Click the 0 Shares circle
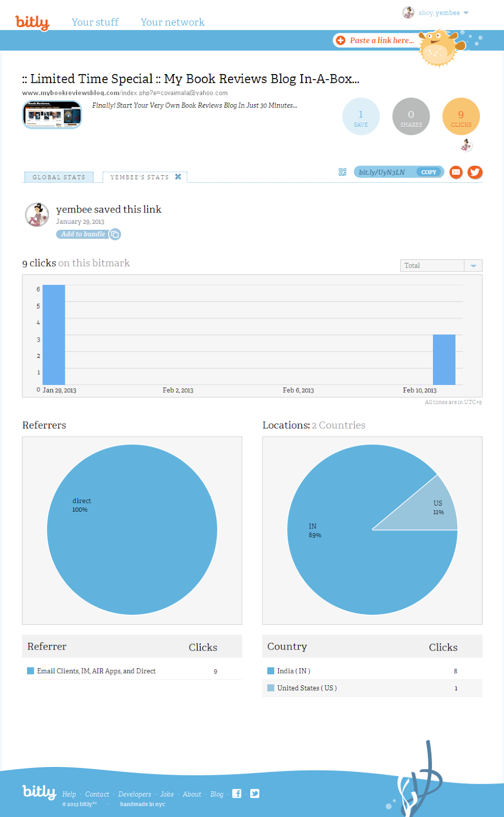The width and height of the screenshot is (504, 817). [411, 116]
